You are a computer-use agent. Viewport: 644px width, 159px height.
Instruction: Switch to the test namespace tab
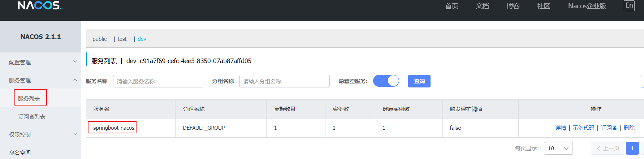click(122, 39)
